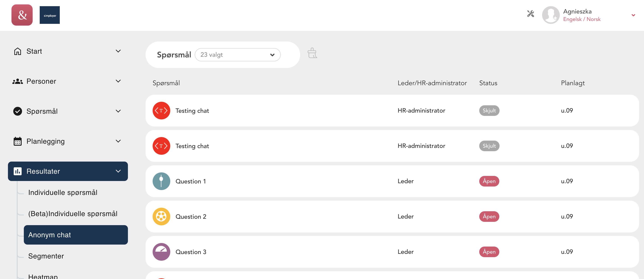Collapse the Resultater section chevron

pyautogui.click(x=118, y=171)
